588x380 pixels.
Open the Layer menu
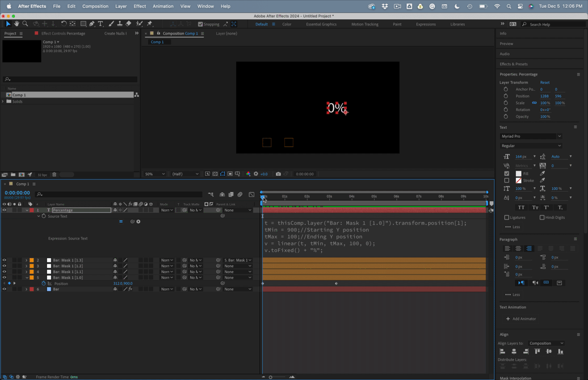coord(121,6)
